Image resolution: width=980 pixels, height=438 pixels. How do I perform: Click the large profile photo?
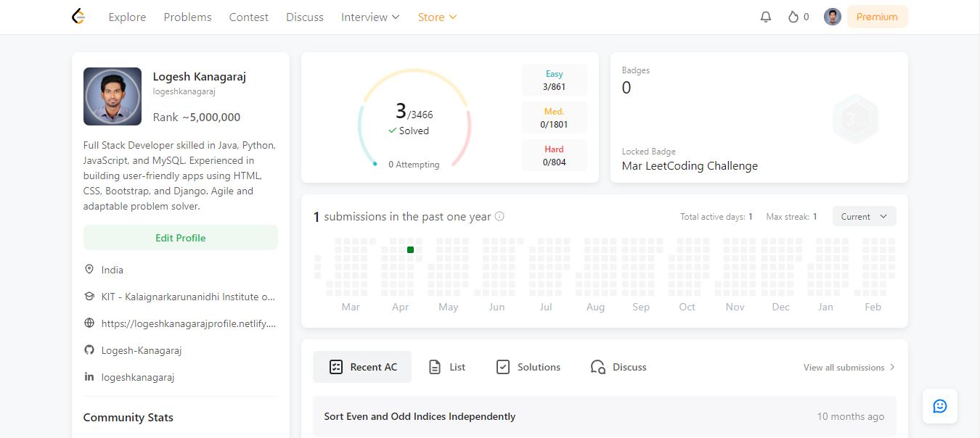point(113,96)
